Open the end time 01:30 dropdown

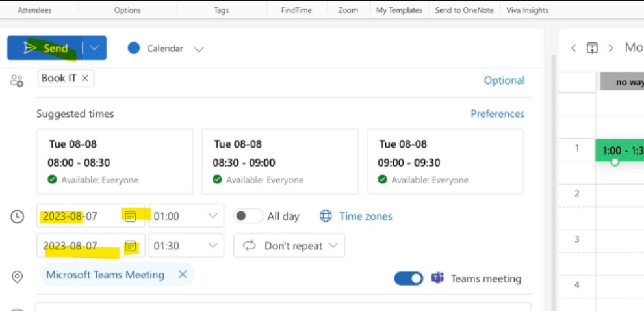[186, 246]
